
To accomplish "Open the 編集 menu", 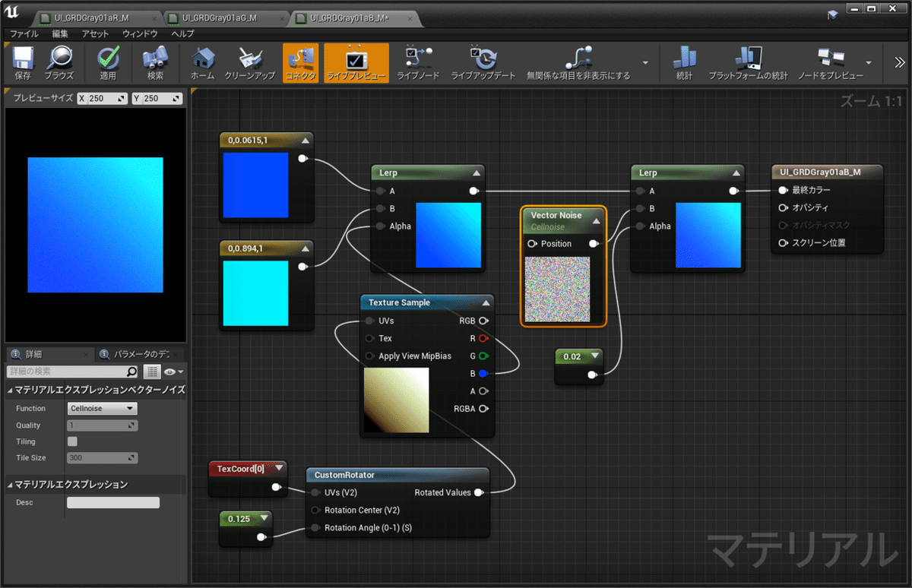I will pos(60,34).
